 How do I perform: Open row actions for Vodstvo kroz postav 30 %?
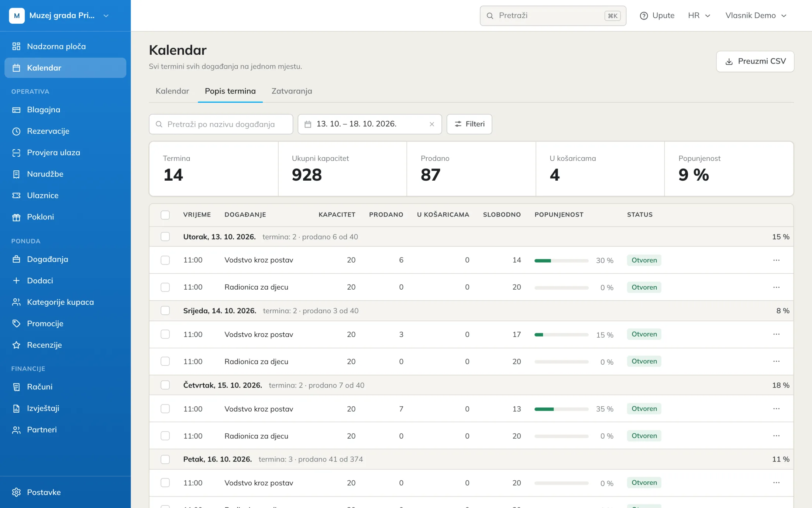pos(776,260)
